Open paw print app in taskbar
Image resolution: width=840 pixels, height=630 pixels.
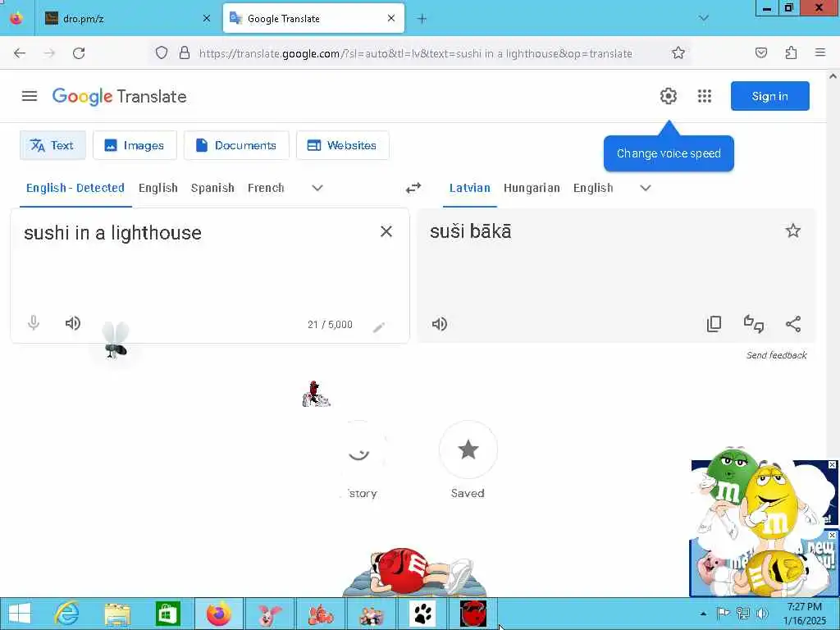click(x=422, y=614)
